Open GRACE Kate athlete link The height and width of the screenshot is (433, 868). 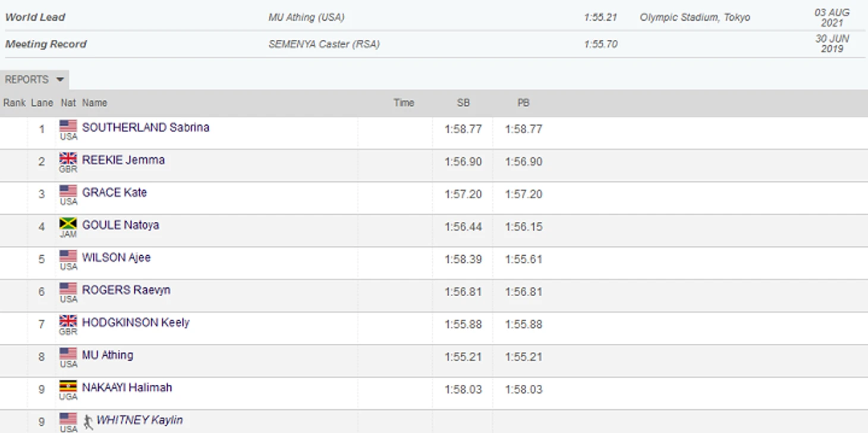point(114,192)
